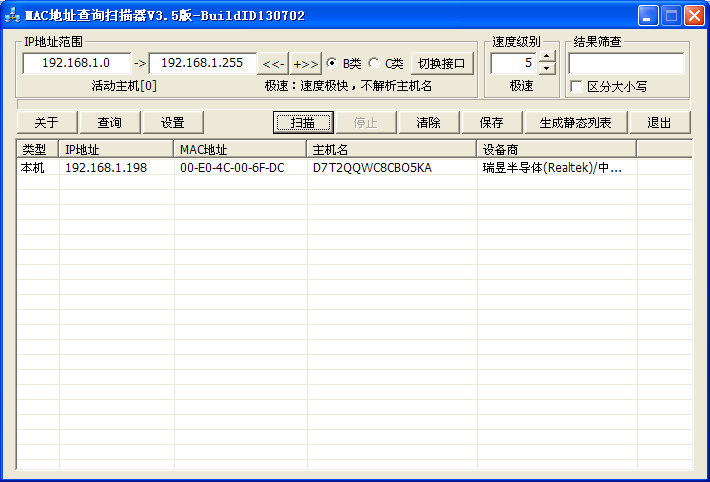Sort by the MAC地址 column header

(x=240, y=149)
